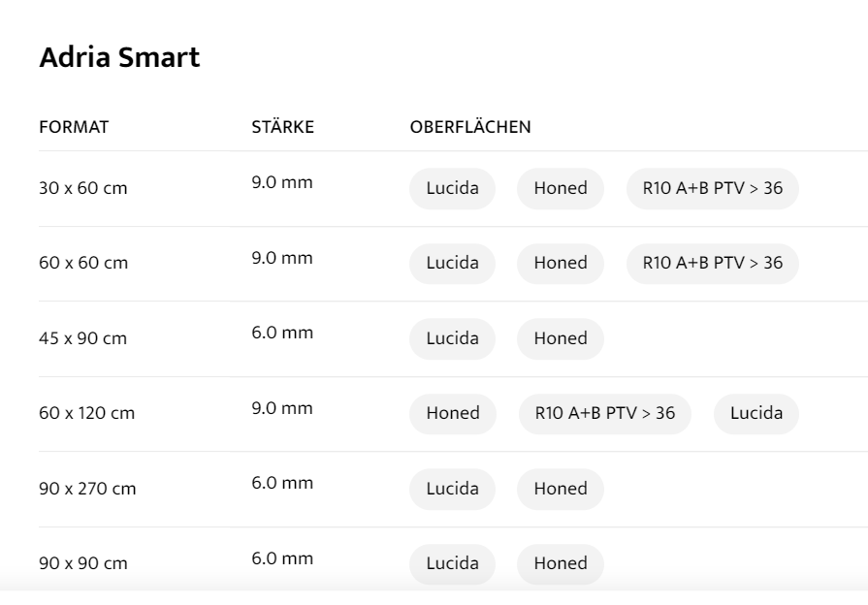Click Lucida chip in 45 x 90 cm row
The width and height of the screenshot is (868, 605).
point(452,338)
